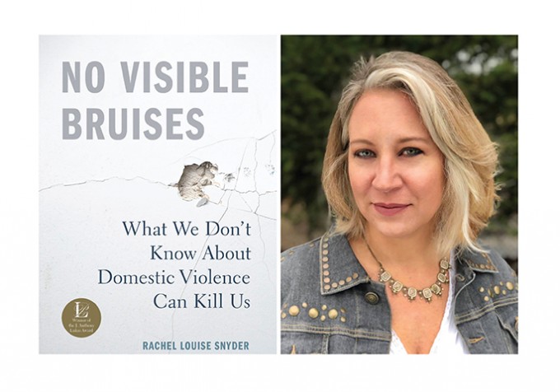Click the brass button on denim jacket
The width and height of the screenshot is (560, 392).
[371, 298]
